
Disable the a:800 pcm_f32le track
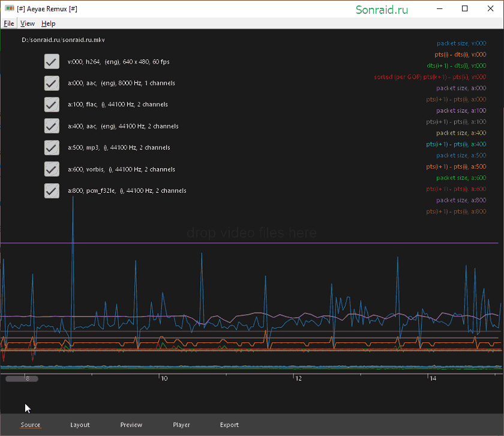click(52, 191)
